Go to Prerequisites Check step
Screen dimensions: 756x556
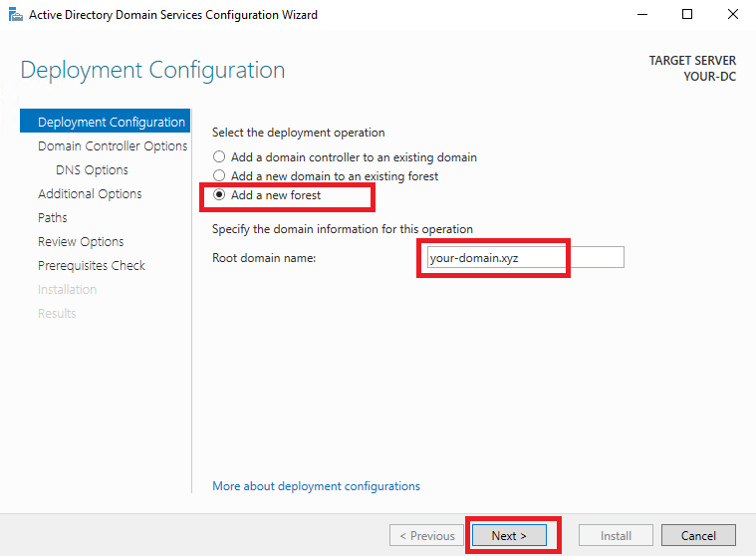(92, 265)
